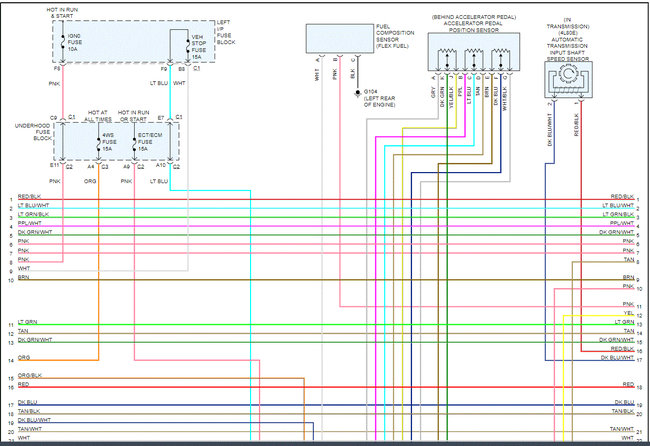Select the FUEL COMPOSITION SENSOR label
Viewport: 650px width, 446px height.
tap(395, 36)
